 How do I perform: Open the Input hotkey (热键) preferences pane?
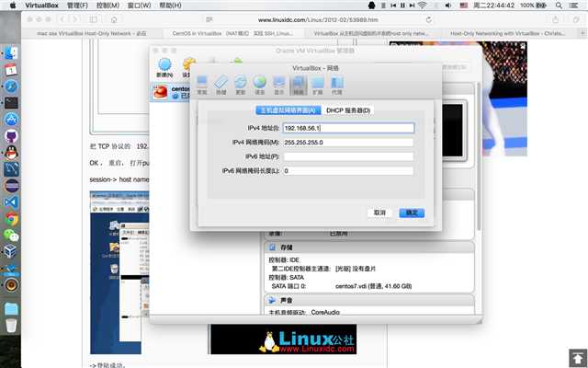pos(220,86)
